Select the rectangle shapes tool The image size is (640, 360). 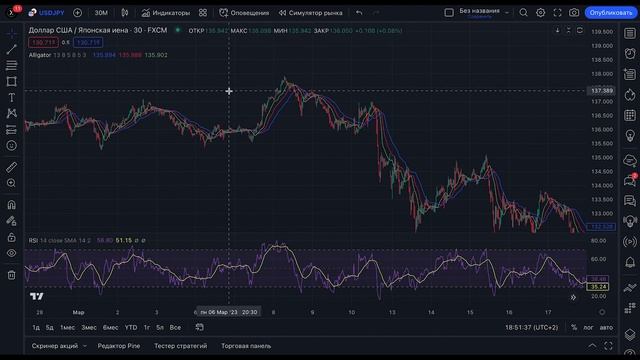click(x=11, y=81)
